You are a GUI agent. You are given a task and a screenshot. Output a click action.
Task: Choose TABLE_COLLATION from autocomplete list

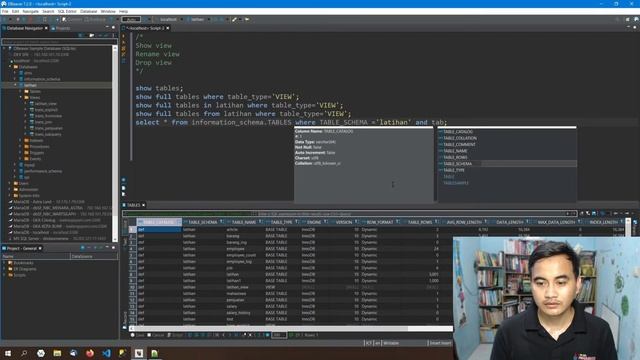pyautogui.click(x=507, y=138)
